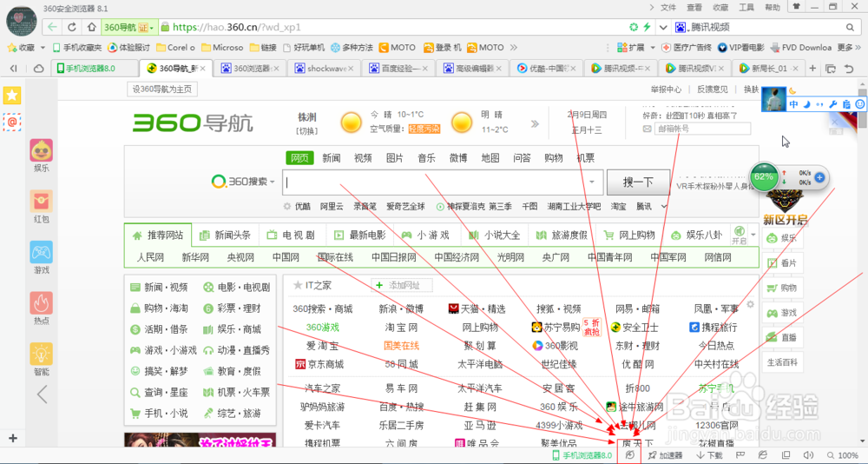The height and width of the screenshot is (464, 868).
Task: Click the ad-block icon in status bar
Action: pos(628,455)
